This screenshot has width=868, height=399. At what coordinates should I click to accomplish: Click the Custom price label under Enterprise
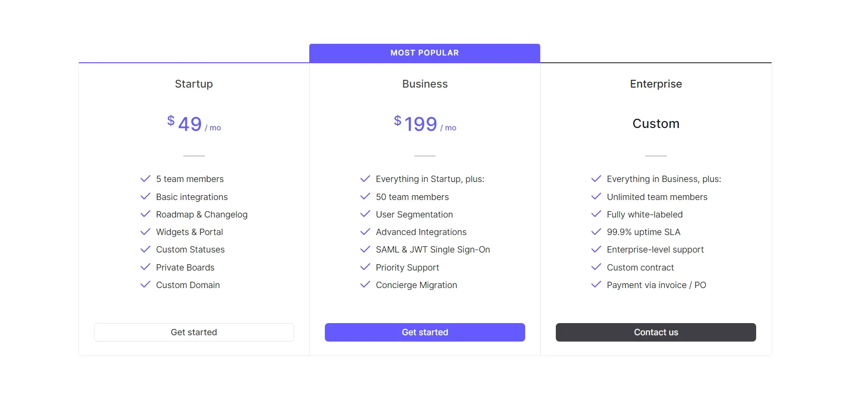655,123
